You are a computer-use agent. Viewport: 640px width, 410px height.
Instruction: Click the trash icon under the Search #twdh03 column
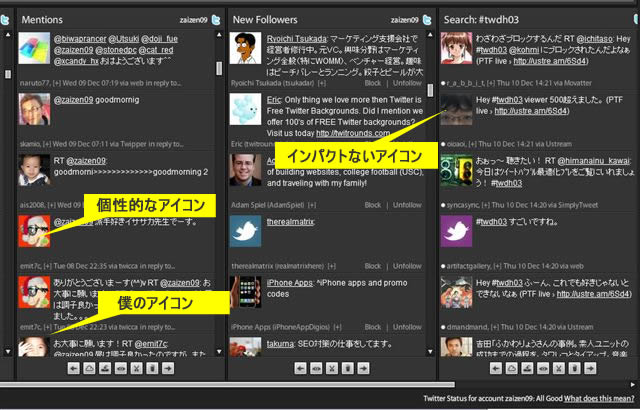click(574, 368)
